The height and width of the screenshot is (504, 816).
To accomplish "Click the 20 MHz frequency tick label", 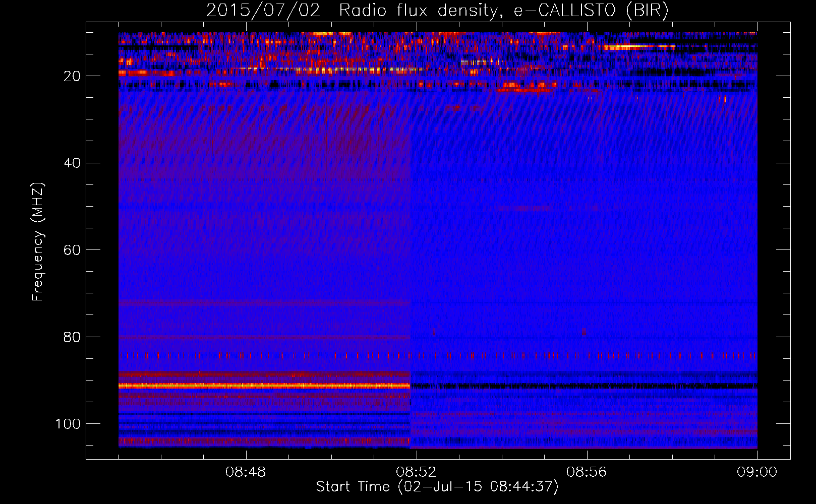I will [73, 76].
